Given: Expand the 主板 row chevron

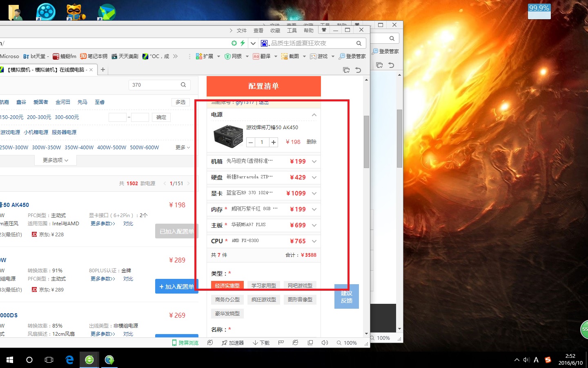Looking at the screenshot, I should [314, 225].
